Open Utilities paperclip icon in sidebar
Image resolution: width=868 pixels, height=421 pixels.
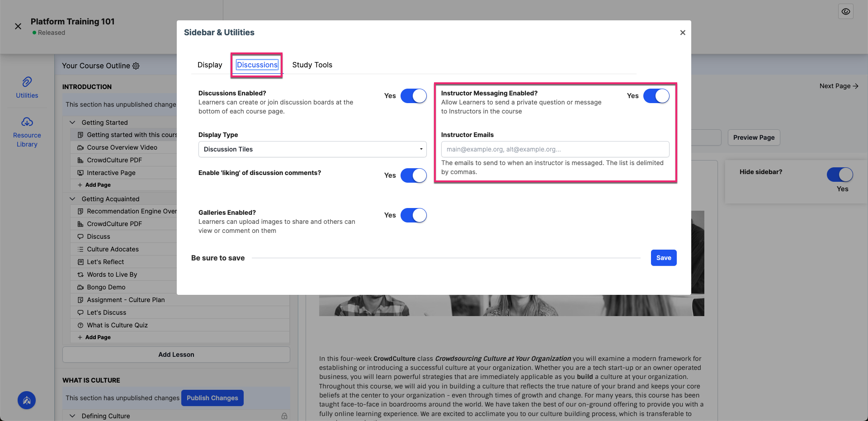(27, 82)
